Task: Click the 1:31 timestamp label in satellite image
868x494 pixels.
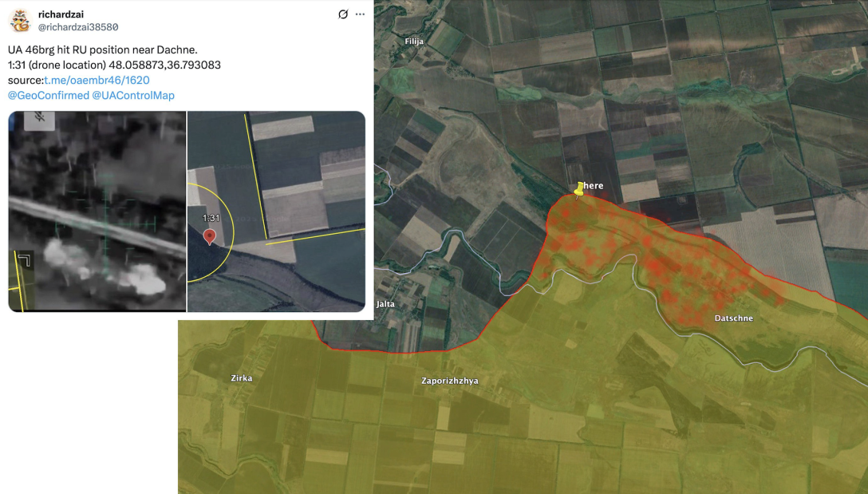Action: (x=211, y=218)
